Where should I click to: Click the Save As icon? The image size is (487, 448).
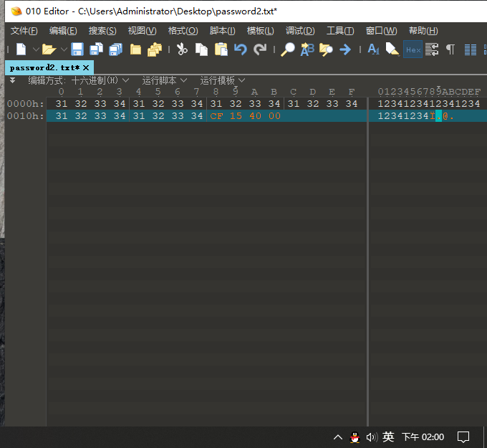[x=96, y=49]
